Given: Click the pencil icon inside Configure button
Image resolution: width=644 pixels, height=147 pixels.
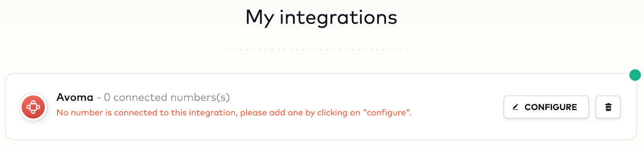Looking at the screenshot, I should coord(516,107).
